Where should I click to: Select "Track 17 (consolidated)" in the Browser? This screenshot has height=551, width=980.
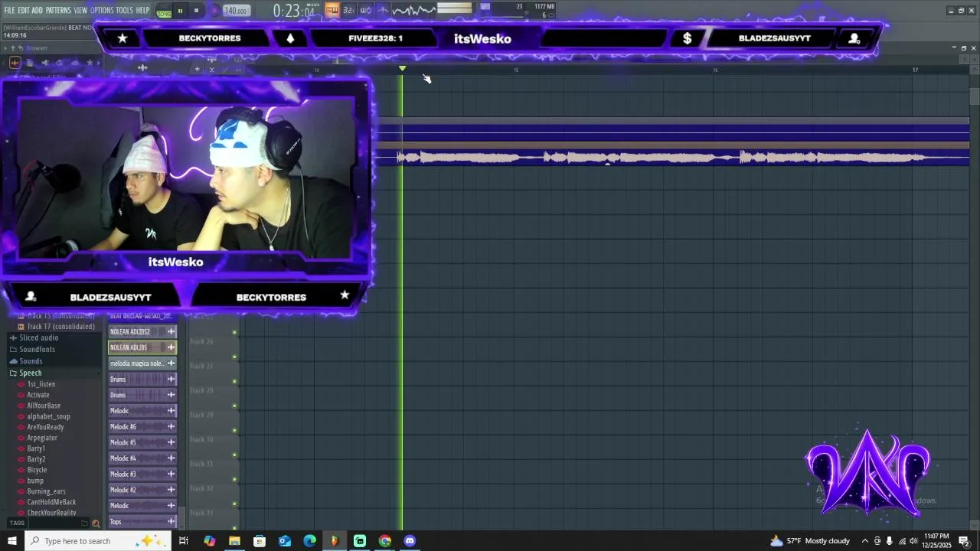coord(60,327)
